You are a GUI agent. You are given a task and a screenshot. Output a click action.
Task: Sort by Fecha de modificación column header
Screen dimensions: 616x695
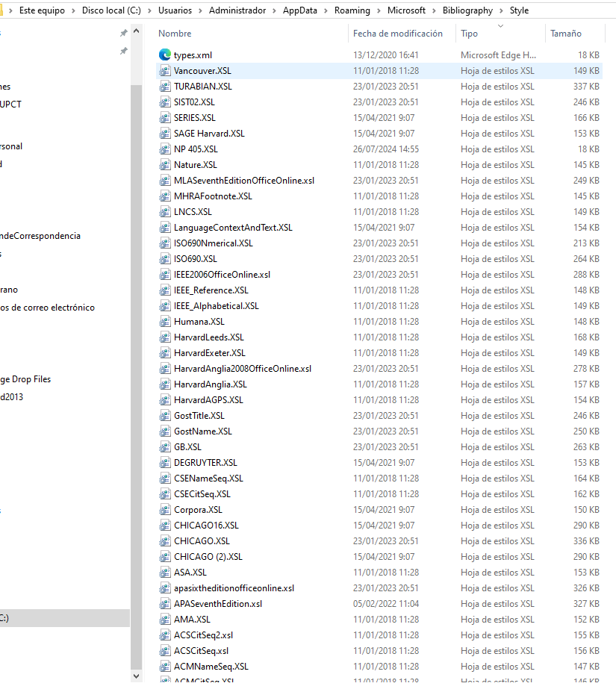[x=398, y=34]
